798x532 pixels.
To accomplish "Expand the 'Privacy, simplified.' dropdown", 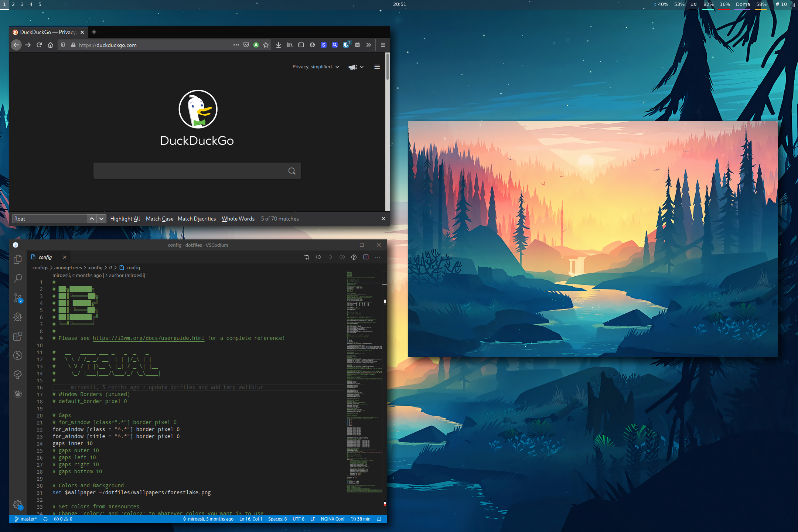I will [316, 67].
